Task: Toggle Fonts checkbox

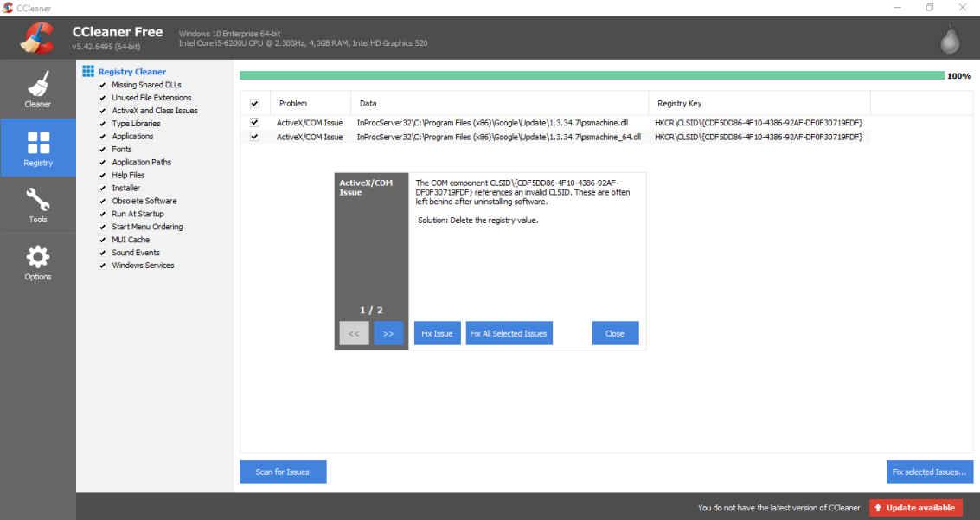Action: (103, 150)
